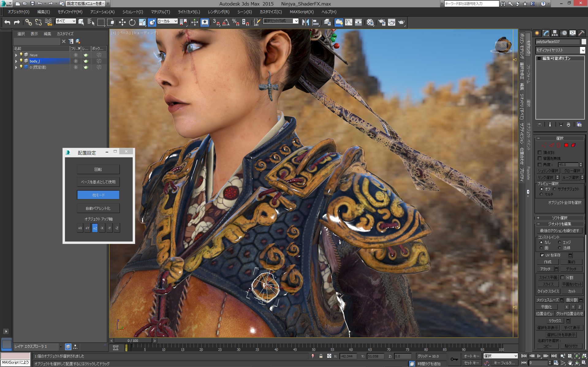Click the object color swatch beside polySurface537

click(x=583, y=42)
